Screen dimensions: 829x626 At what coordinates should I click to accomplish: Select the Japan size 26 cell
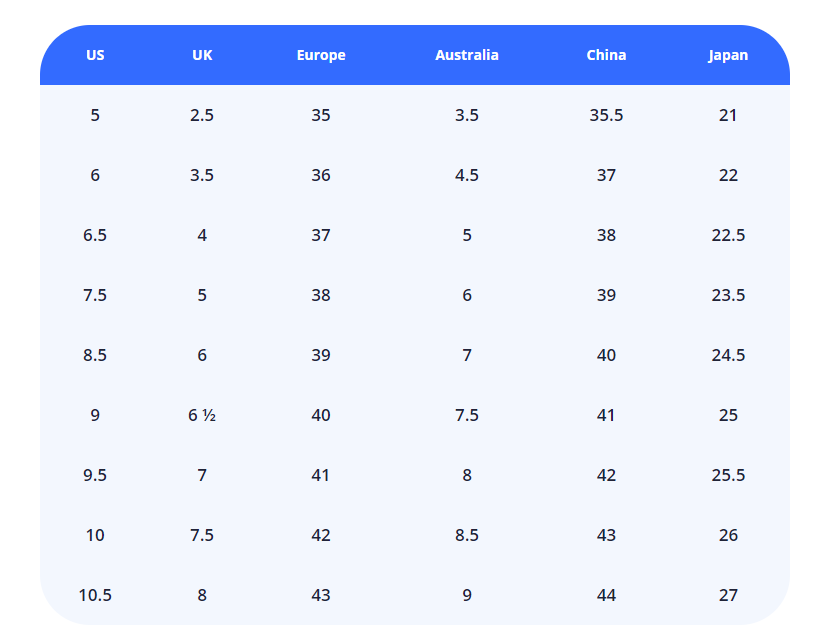[x=728, y=535]
